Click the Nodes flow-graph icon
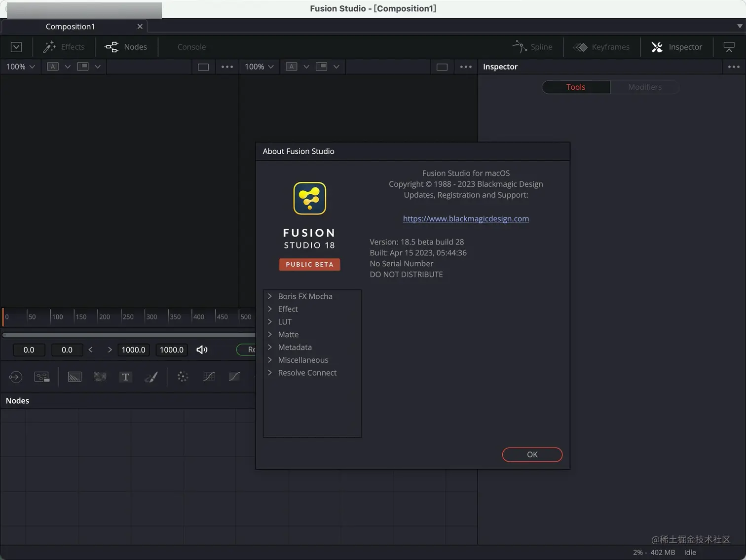The height and width of the screenshot is (560, 746). 112,47
